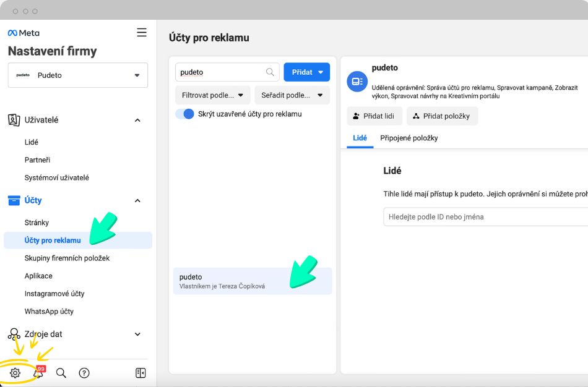Toggle Skrýt uzavřené účty pro reklamu switch
588x387 pixels.
[184, 114]
